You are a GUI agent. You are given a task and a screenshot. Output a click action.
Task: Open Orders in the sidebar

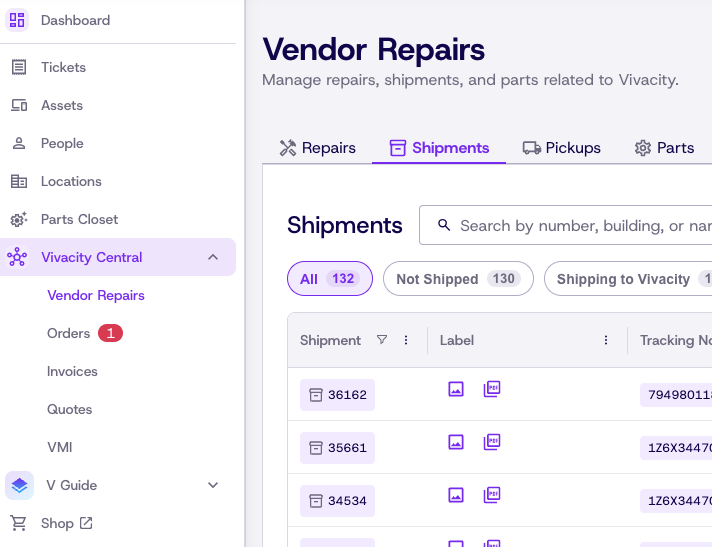click(69, 333)
